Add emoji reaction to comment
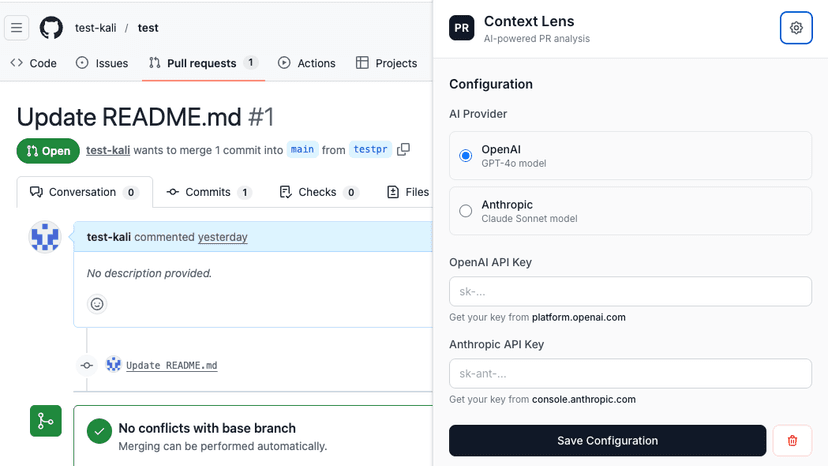This screenshot has height=466, width=828. click(97, 304)
